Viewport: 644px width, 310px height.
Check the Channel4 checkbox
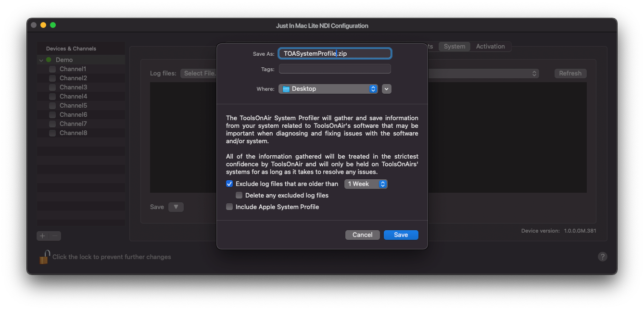pos(52,97)
